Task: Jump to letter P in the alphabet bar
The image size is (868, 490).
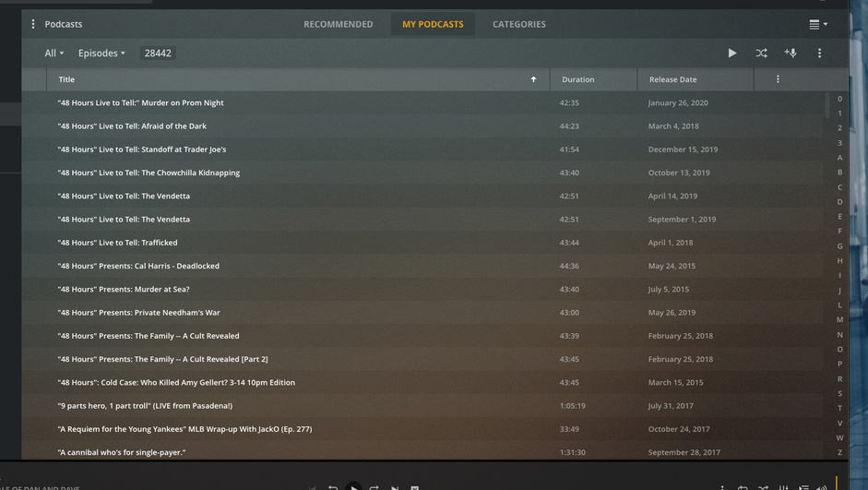Action: 839,364
